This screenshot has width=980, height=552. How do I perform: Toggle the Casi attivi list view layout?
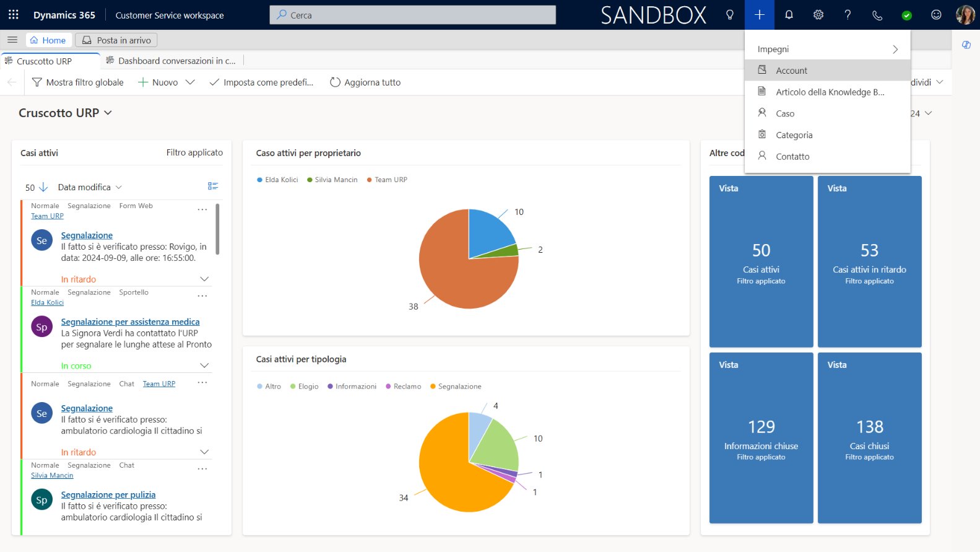pos(213,186)
